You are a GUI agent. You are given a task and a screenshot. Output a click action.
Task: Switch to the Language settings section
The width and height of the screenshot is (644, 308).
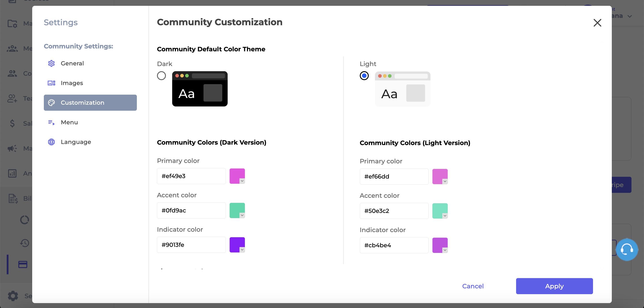tap(76, 142)
